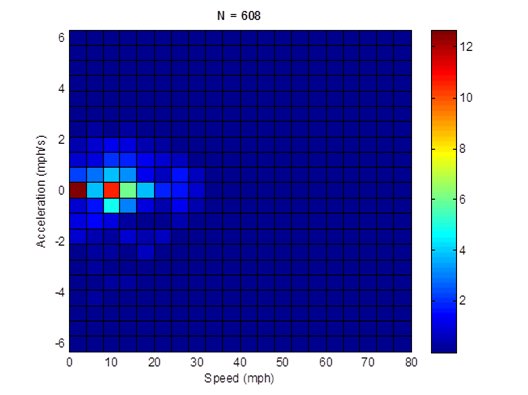Click the x-axis tick label 70
The width and height of the screenshot is (528, 395).
pos(368,362)
